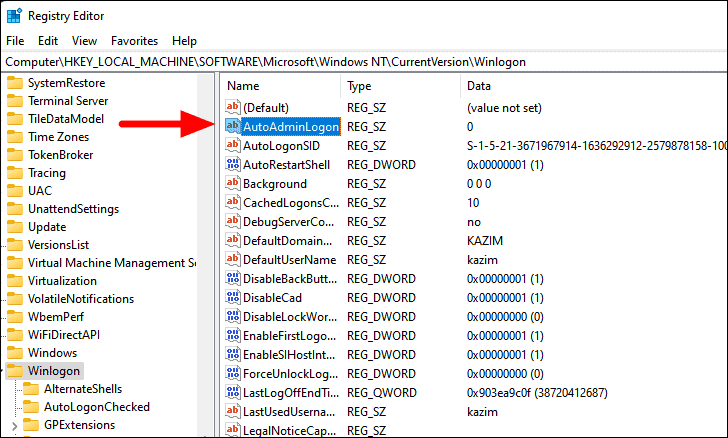
Task: Click the '10' CachedLogonsCount data cell
Action: [473, 203]
